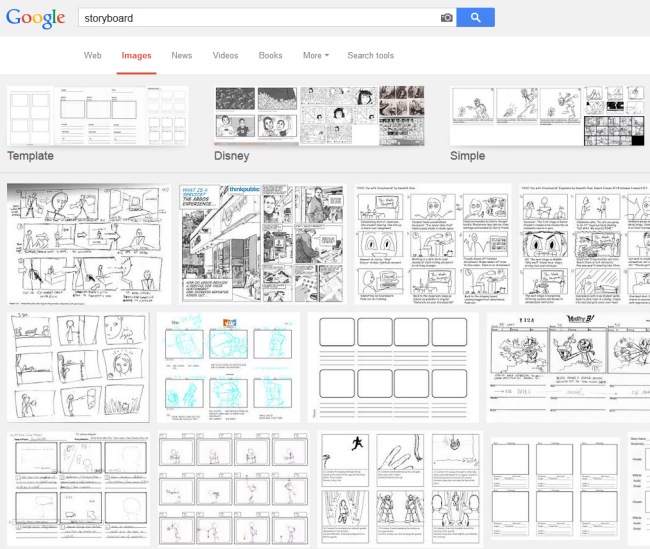650x549 pixels.
Task: Click the camera search-by-image icon
Action: [x=446, y=17]
